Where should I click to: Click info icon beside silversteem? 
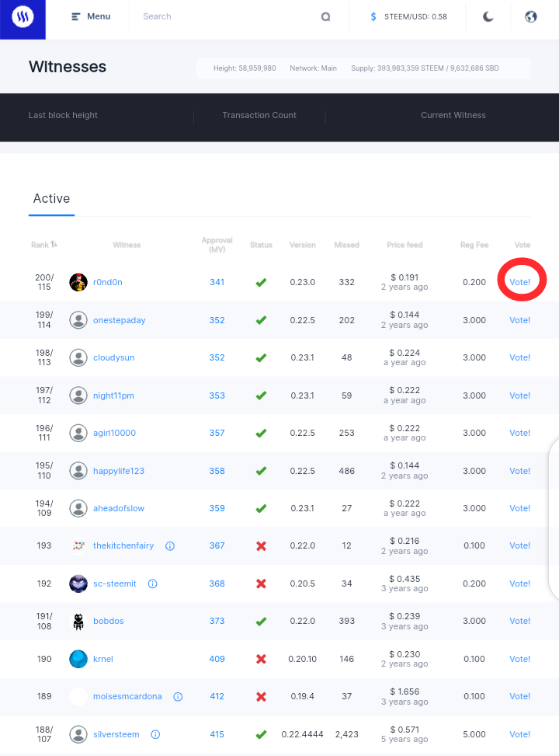point(155,735)
